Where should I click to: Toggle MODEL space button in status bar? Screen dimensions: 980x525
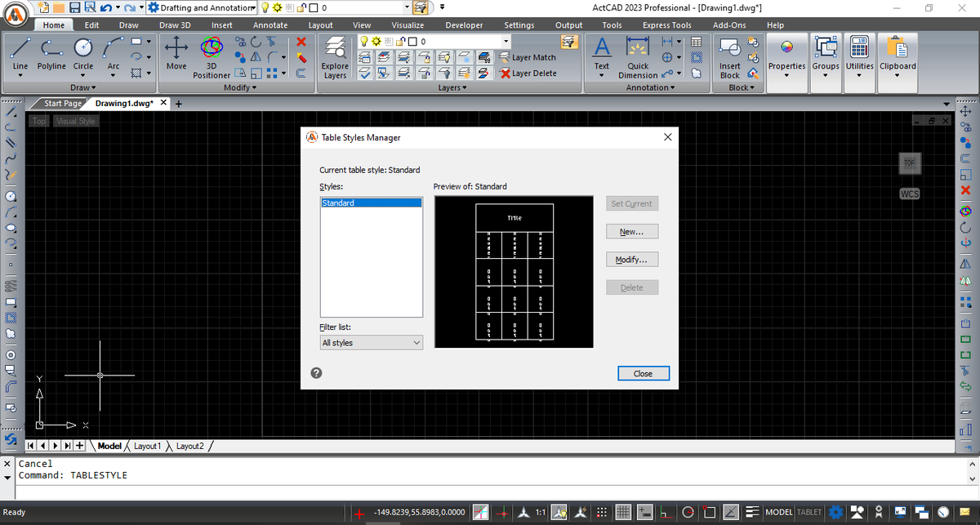point(778,513)
